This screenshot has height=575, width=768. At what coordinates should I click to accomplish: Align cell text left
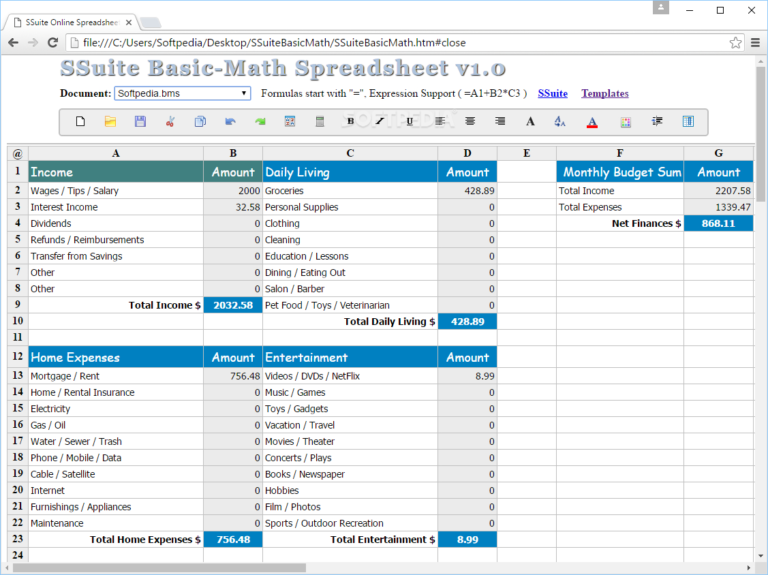click(x=440, y=121)
